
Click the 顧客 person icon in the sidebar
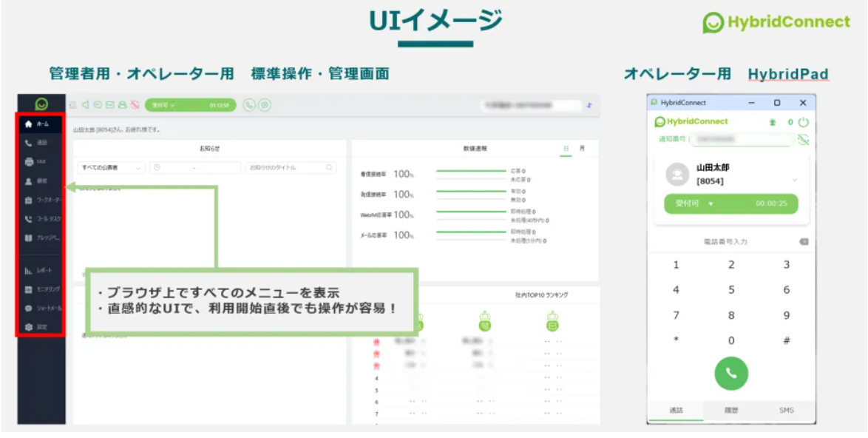coord(29,181)
